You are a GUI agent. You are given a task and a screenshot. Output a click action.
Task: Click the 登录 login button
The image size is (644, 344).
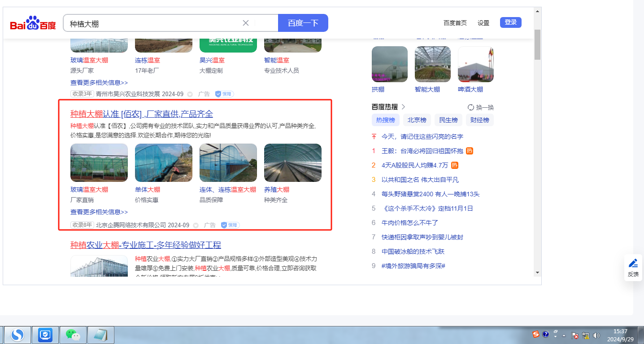click(x=510, y=22)
